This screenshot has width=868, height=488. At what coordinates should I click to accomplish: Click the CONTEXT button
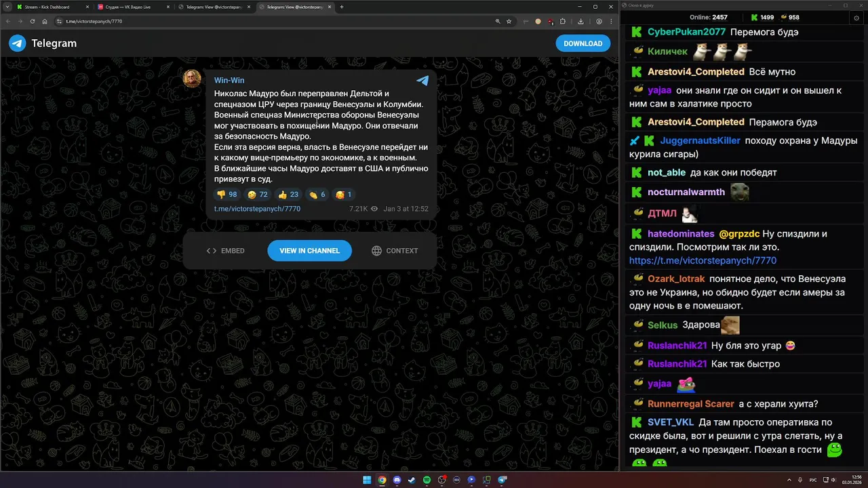[x=395, y=251]
